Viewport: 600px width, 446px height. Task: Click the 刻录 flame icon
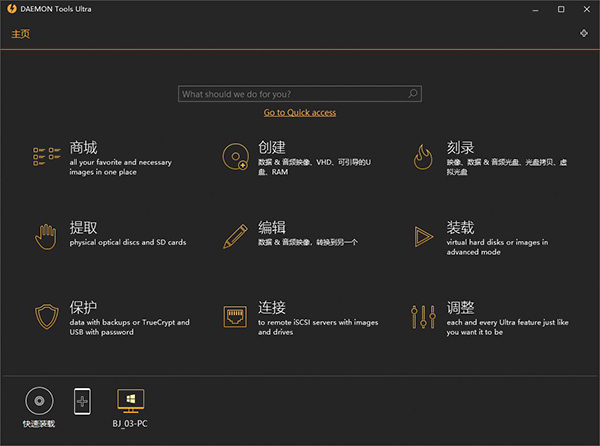click(x=423, y=157)
